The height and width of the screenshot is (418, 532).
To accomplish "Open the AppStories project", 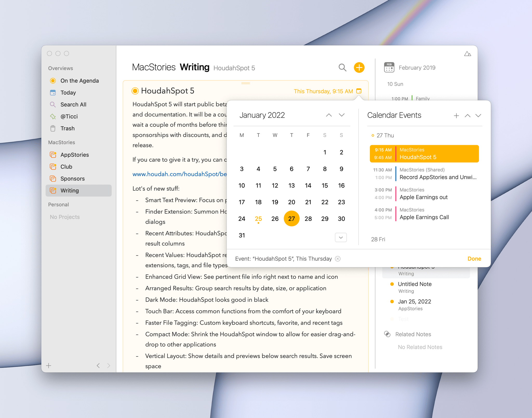I will [x=78, y=155].
